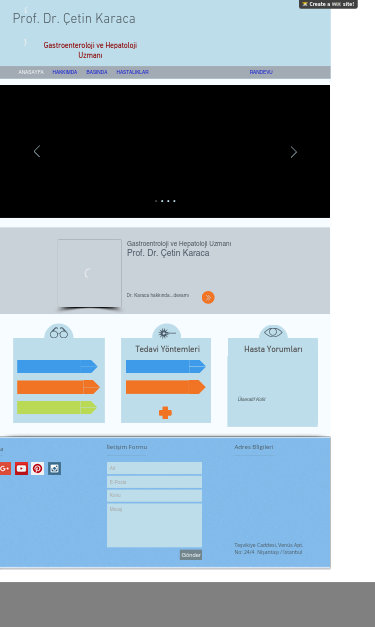Click the laser icon above Tedavi Yöntemleri
Image resolution: width=375 pixels, height=627 pixels.
pos(167,333)
